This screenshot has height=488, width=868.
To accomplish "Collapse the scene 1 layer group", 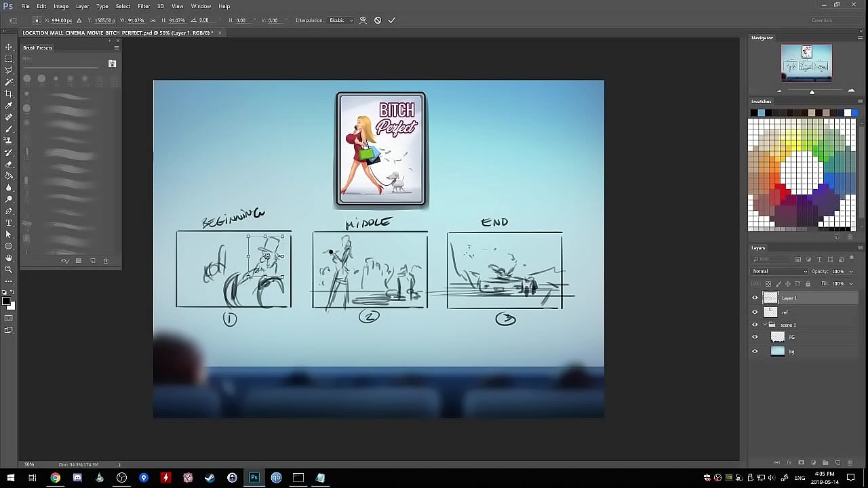I will pyautogui.click(x=765, y=325).
